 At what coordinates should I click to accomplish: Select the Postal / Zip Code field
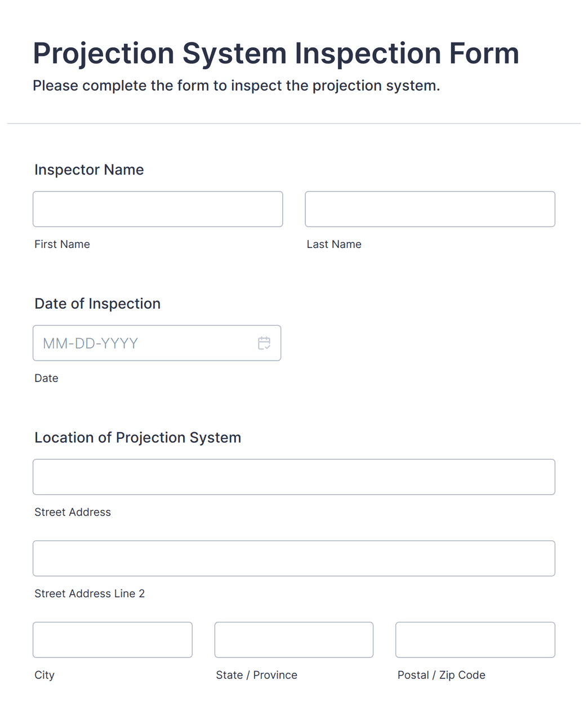475,639
